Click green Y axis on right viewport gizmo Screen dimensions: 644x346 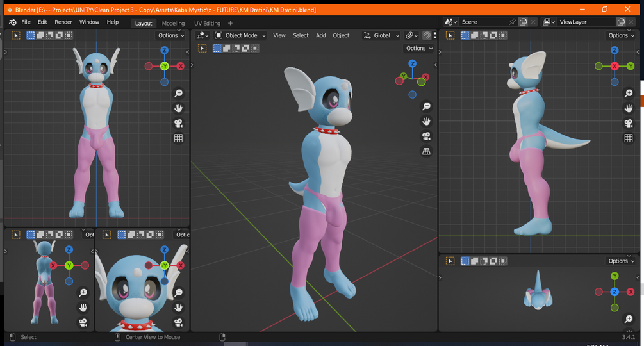coord(631,66)
